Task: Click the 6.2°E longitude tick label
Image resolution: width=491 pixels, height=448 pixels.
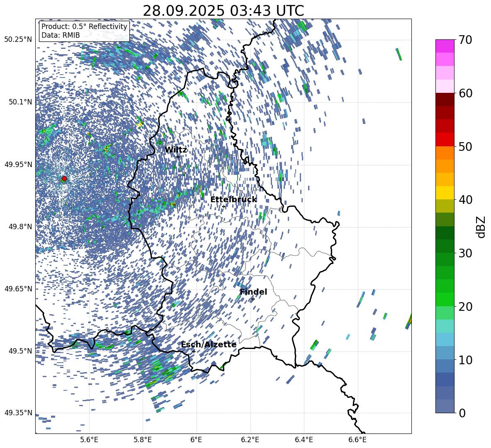Action: (x=250, y=440)
